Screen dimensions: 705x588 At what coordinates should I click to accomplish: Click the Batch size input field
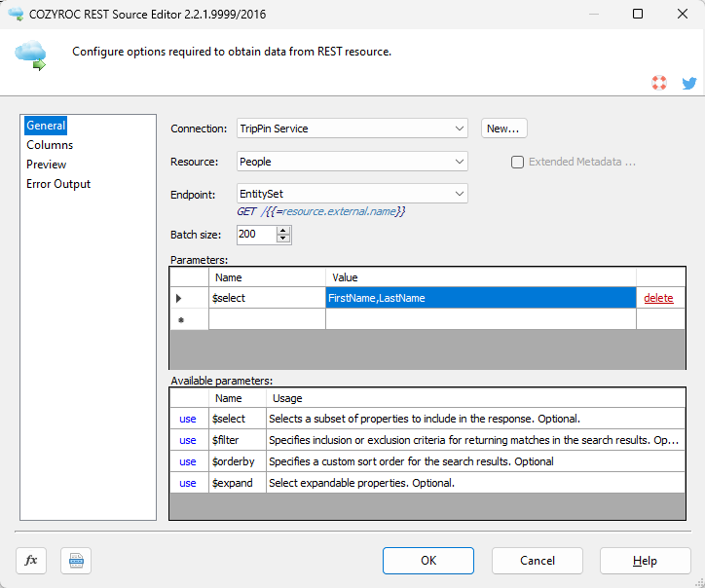coord(257,235)
